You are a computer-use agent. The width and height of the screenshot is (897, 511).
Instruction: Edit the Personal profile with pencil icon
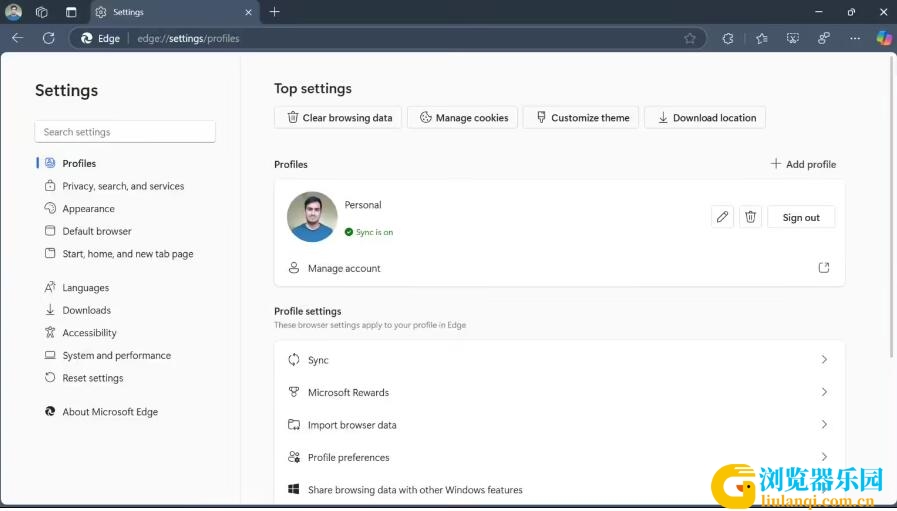click(x=722, y=217)
